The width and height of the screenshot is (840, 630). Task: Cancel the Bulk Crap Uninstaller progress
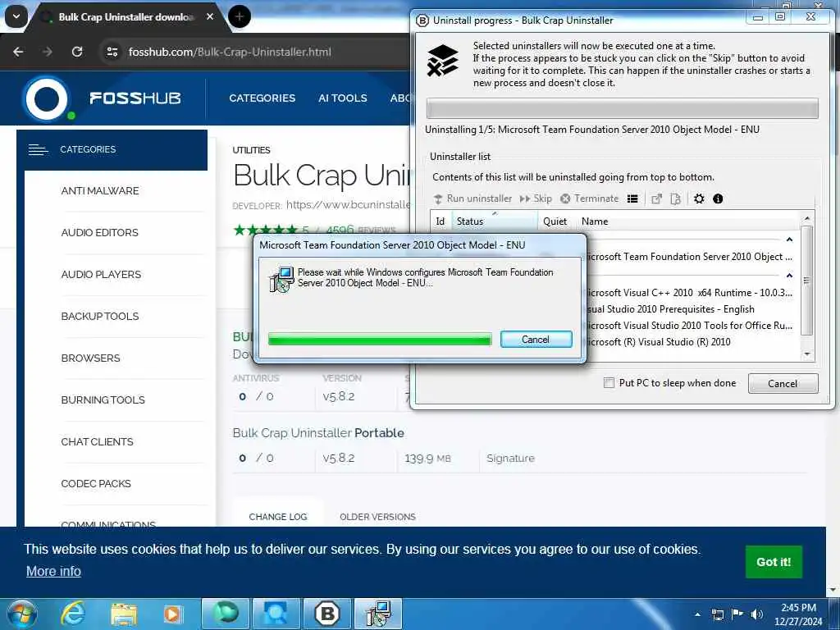point(783,384)
